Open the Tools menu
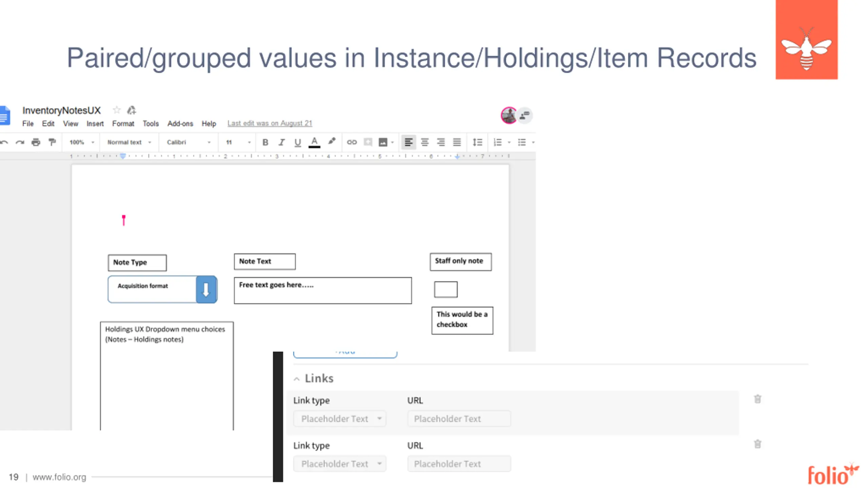Screen dimensions: 868x488 click(x=151, y=124)
